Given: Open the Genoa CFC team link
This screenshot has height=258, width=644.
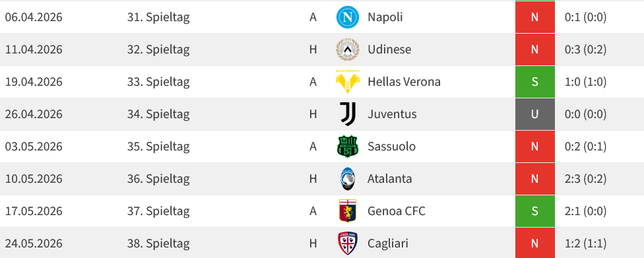Looking at the screenshot, I should 397,210.
